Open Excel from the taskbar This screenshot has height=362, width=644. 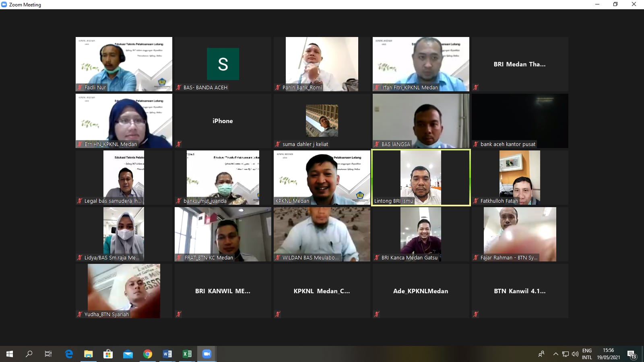[x=187, y=354]
